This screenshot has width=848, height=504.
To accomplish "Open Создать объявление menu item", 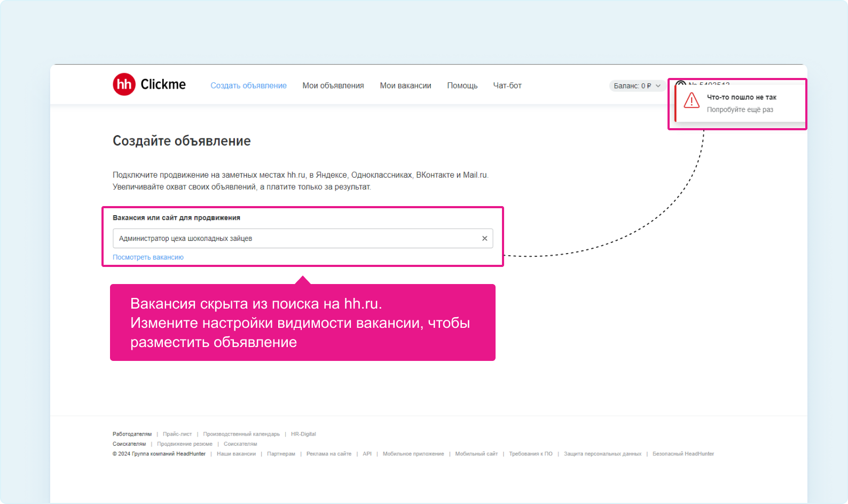I will [x=248, y=85].
